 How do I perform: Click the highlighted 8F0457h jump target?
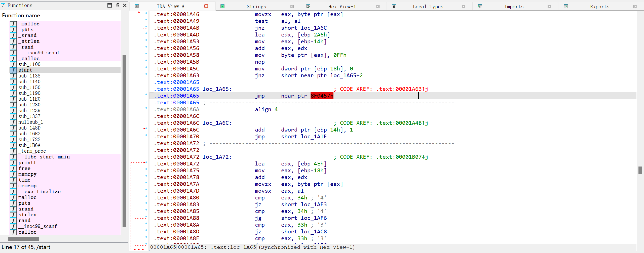[x=322, y=96]
